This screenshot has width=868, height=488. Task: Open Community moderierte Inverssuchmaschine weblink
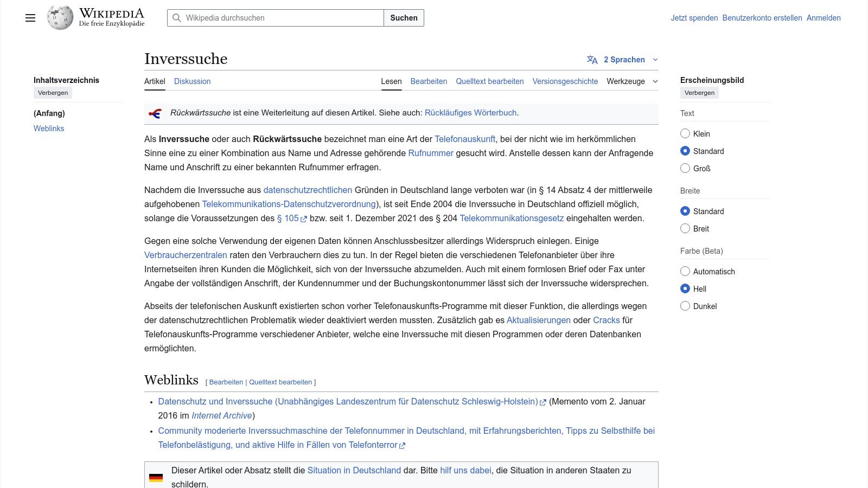click(x=406, y=438)
